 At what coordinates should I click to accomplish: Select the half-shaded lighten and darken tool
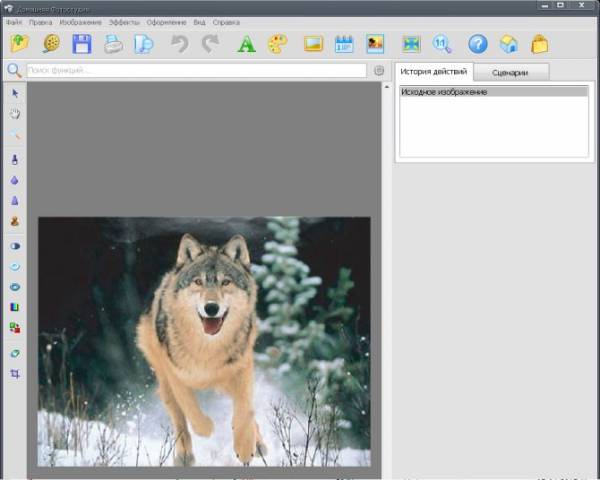coord(15,246)
